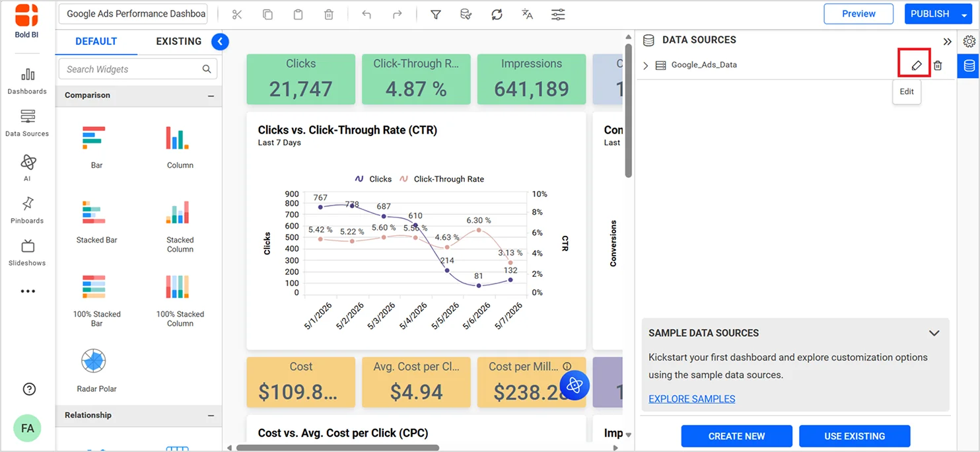Click the Bold BI logo
This screenshot has width=980, height=452.
pos(26,20)
